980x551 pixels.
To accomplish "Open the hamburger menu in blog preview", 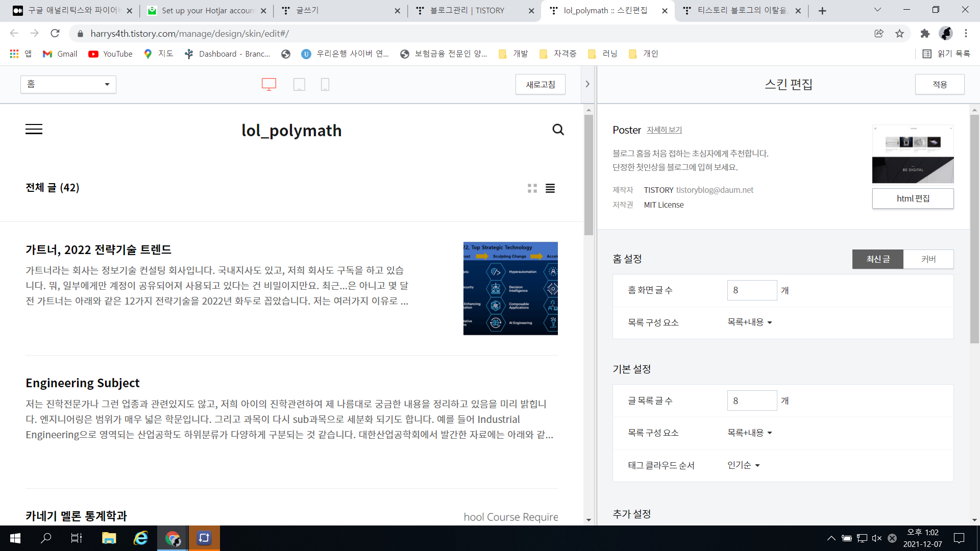I will pos(34,130).
